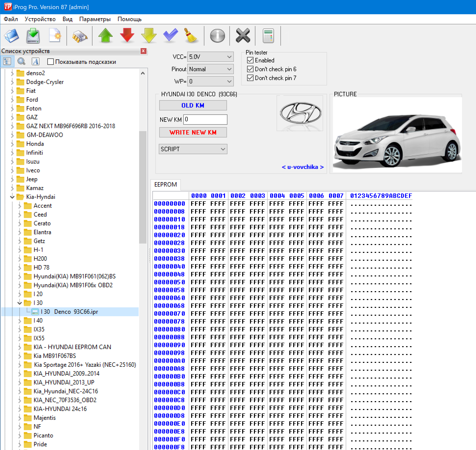Click the device list scrollbar up arrow
The image size is (476, 450).
[143, 73]
